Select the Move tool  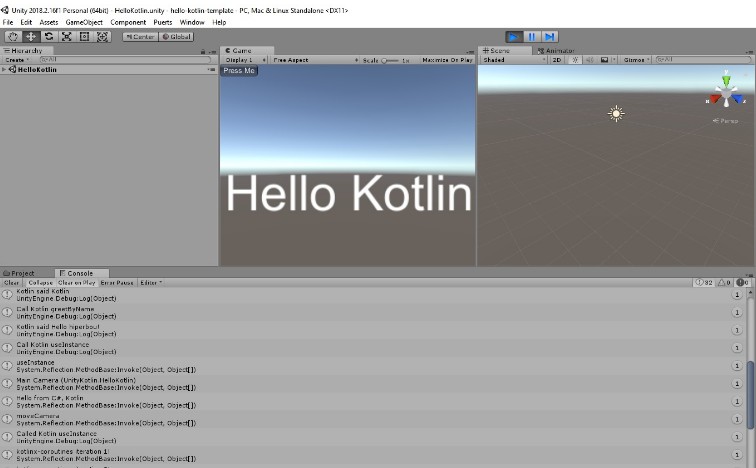[31, 37]
